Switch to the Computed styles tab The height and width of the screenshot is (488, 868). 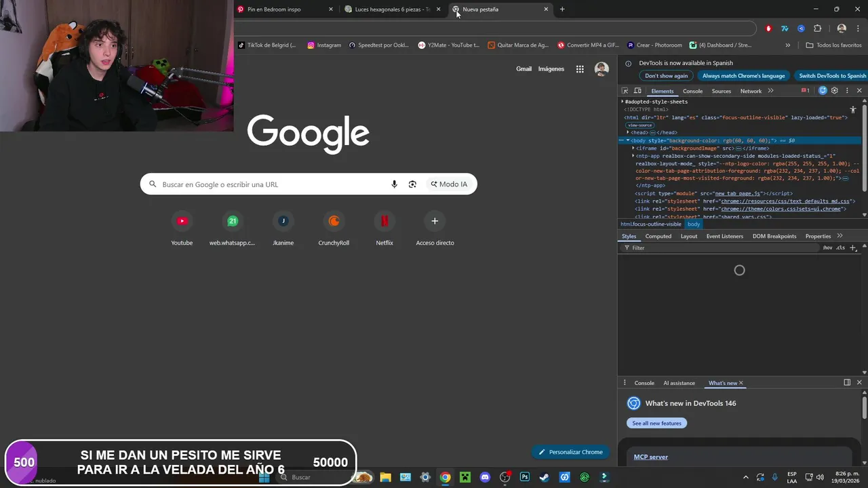pos(658,236)
